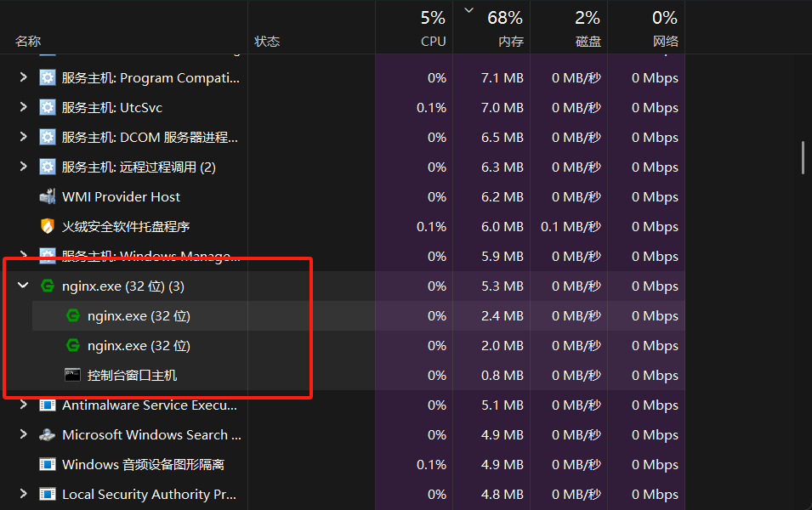This screenshot has width=812, height=510.
Task: Select the nginx.exe (32 位) (3) group name
Action: coord(122,286)
